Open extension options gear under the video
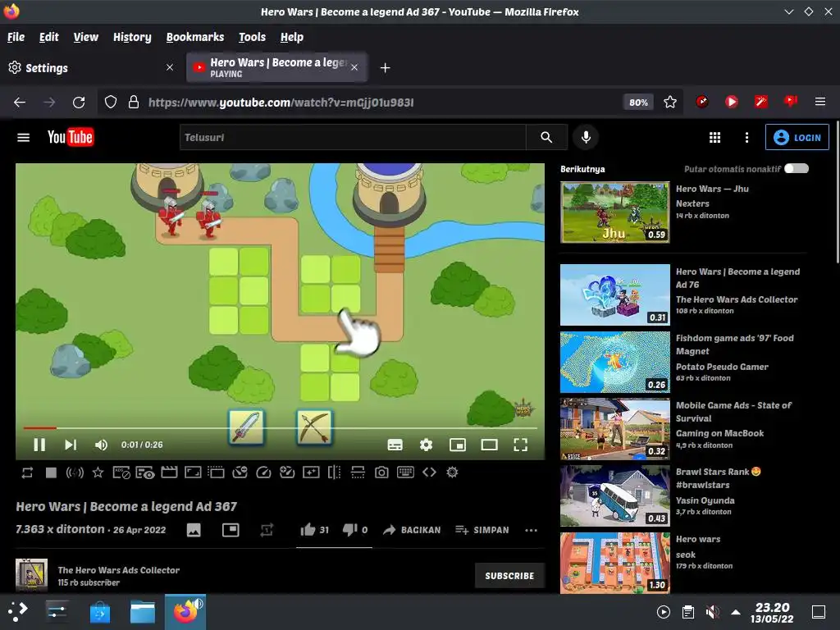The width and height of the screenshot is (840, 630). click(452, 472)
